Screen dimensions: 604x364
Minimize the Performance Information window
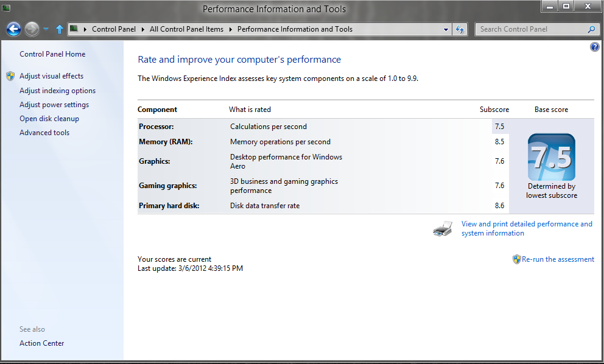[x=550, y=7]
